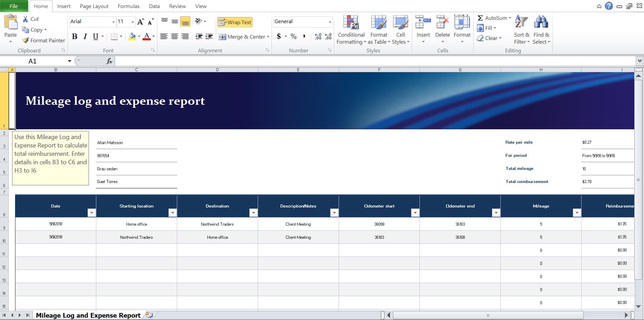
Task: Click the Percent Style icon
Action: [294, 36]
